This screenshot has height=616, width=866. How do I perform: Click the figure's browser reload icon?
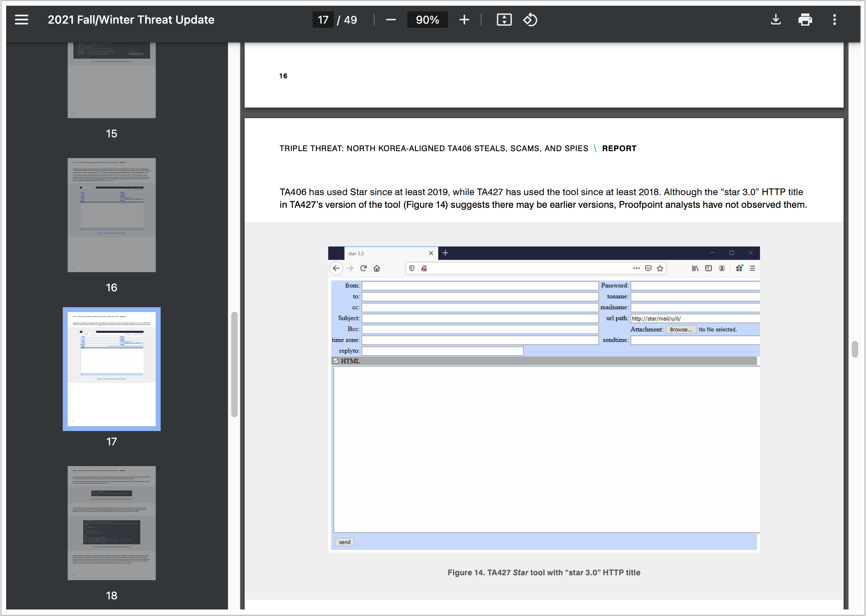pyautogui.click(x=363, y=268)
